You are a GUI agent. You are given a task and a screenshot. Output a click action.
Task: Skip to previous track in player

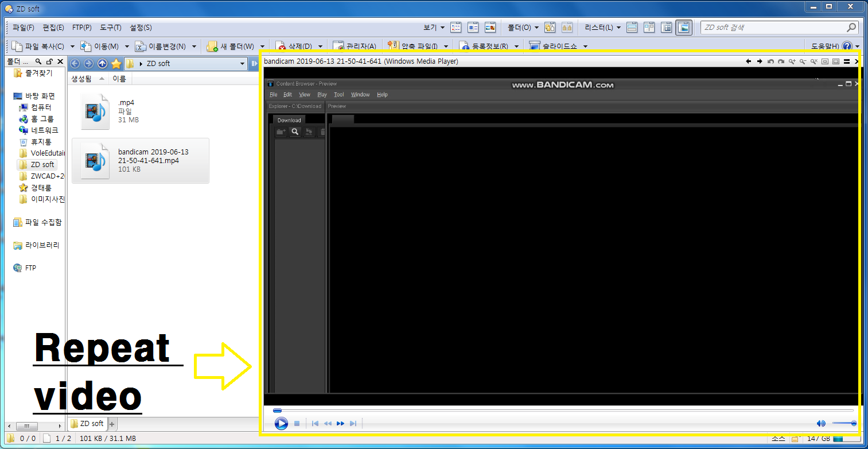pyautogui.click(x=315, y=424)
